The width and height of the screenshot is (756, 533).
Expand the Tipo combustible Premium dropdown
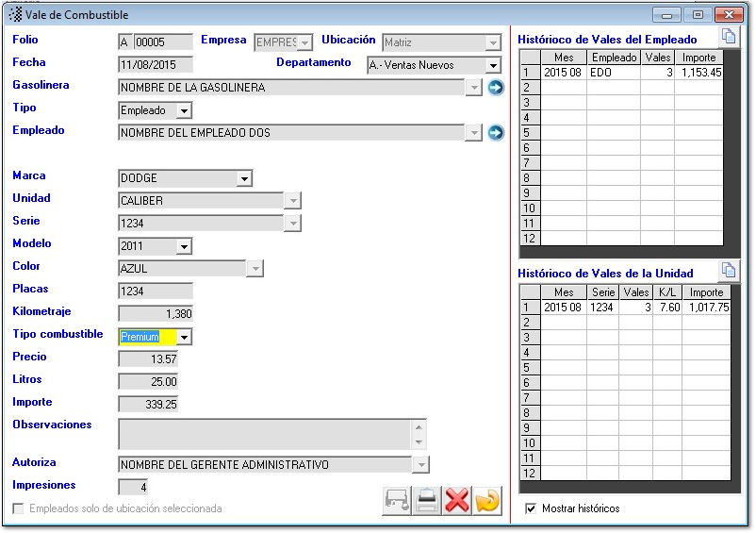click(184, 337)
